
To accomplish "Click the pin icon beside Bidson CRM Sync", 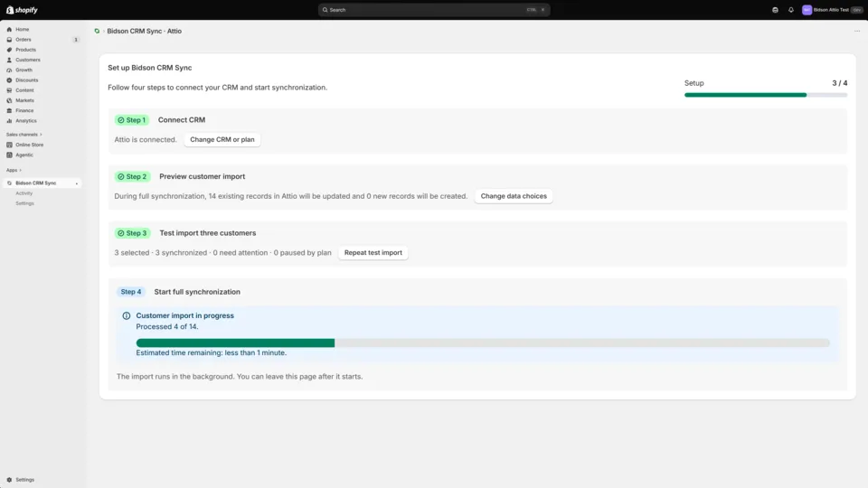I will (76, 183).
